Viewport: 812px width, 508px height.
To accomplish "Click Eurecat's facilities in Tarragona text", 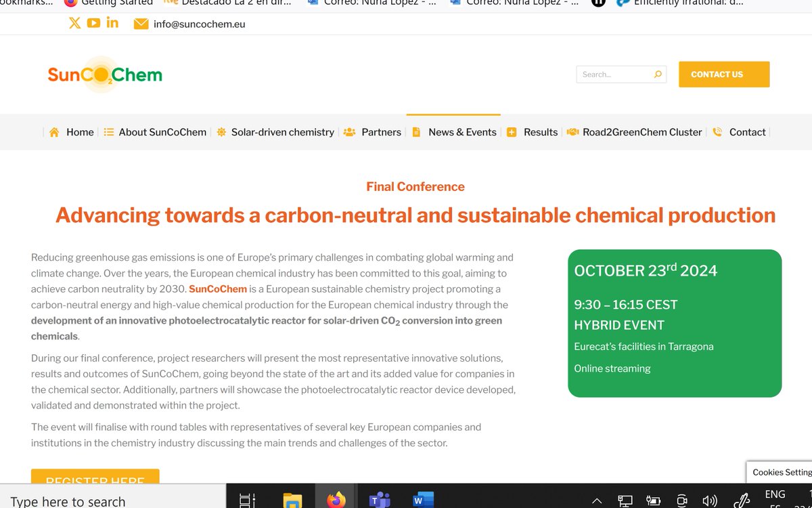I will coord(644,347).
